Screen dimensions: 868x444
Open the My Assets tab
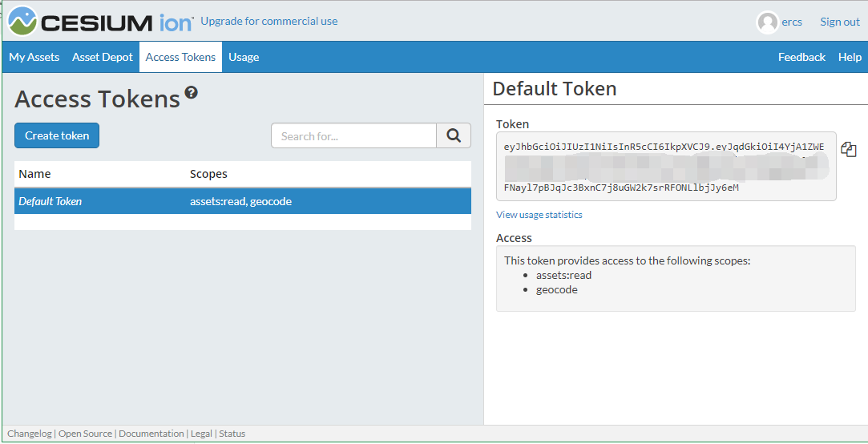tap(34, 57)
